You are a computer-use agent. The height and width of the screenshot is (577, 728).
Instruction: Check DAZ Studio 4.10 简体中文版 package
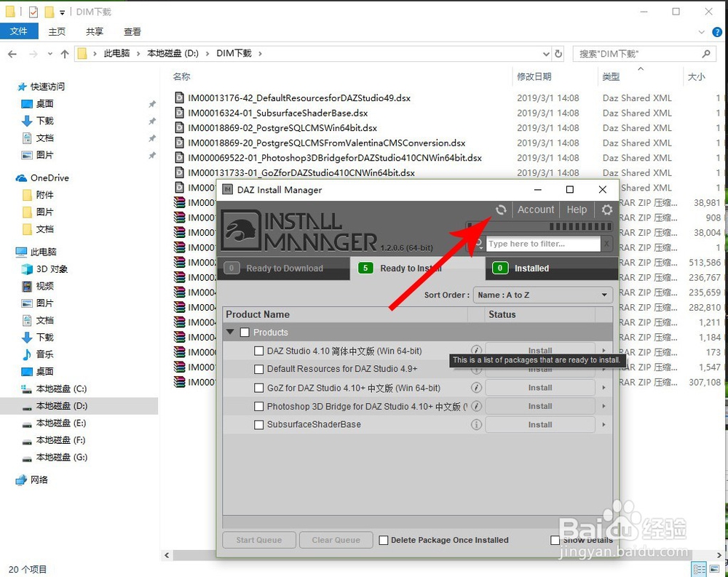258,351
